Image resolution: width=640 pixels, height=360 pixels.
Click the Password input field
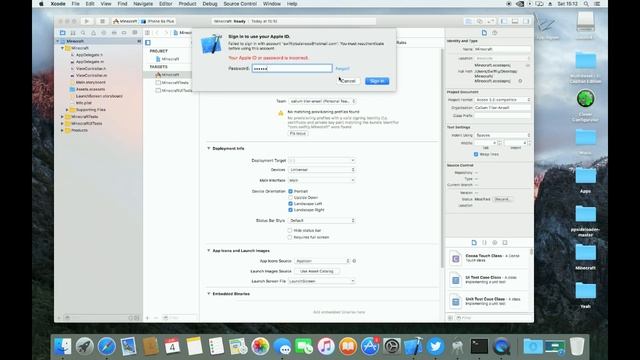tap(292, 69)
